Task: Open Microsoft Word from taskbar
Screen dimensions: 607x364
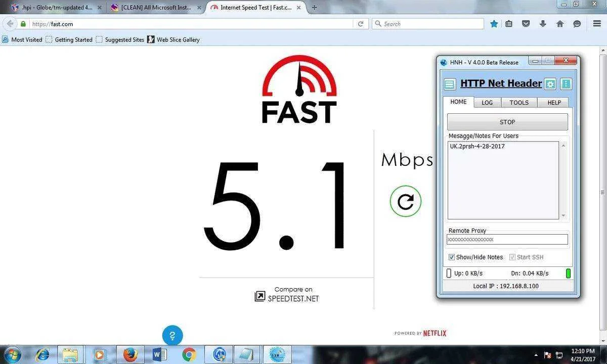Action: [x=159, y=355]
